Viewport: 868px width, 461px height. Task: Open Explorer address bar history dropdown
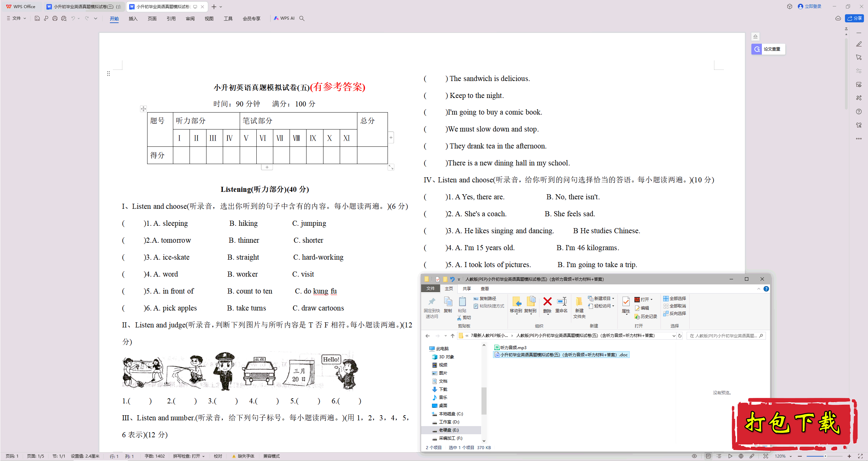(674, 336)
